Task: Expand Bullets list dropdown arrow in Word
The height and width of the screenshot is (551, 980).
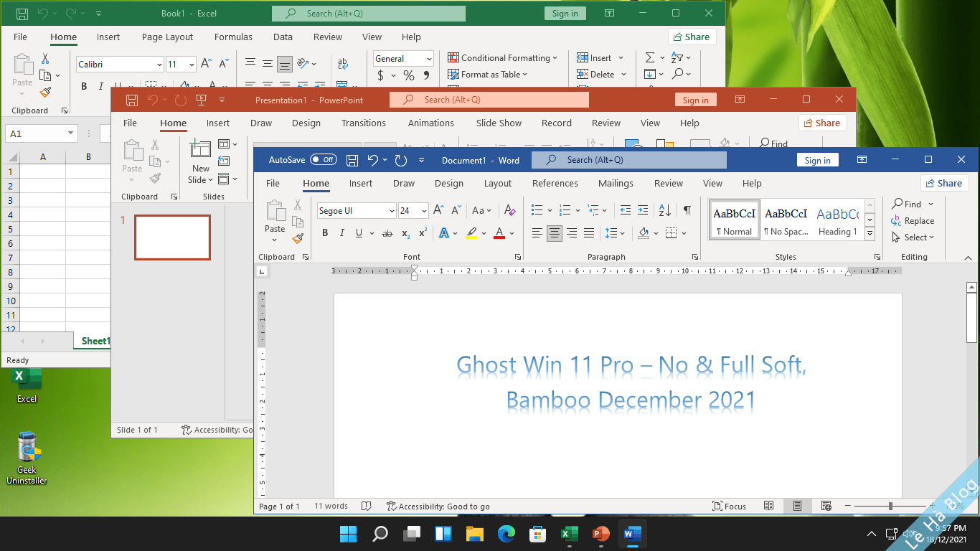Action: pos(550,210)
